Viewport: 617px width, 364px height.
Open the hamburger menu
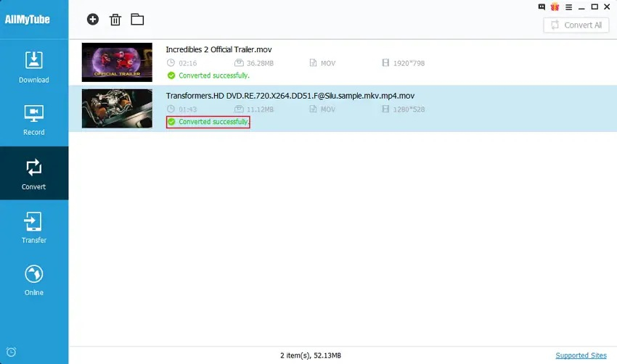[568, 7]
